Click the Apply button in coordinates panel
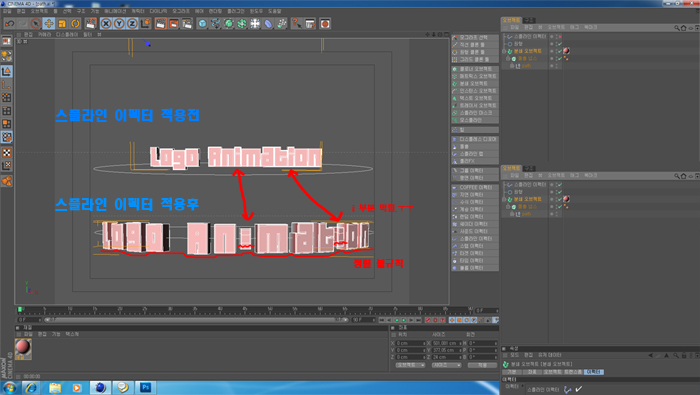 click(482, 365)
